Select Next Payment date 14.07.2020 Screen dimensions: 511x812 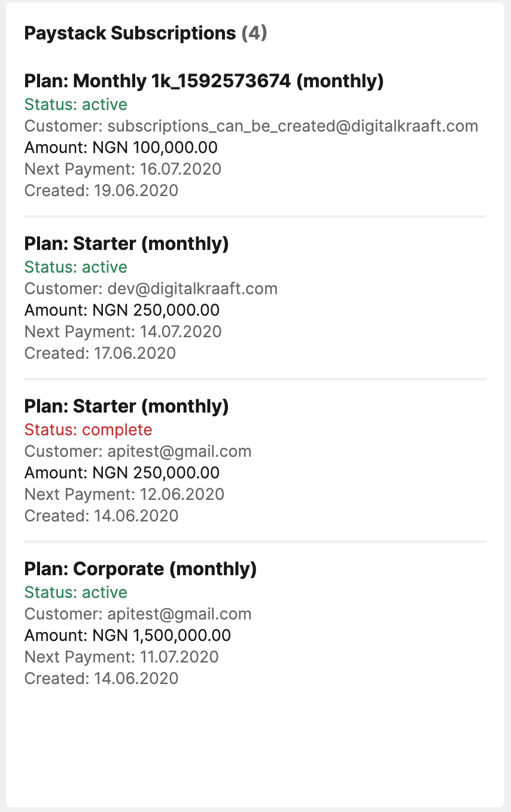pos(123,332)
